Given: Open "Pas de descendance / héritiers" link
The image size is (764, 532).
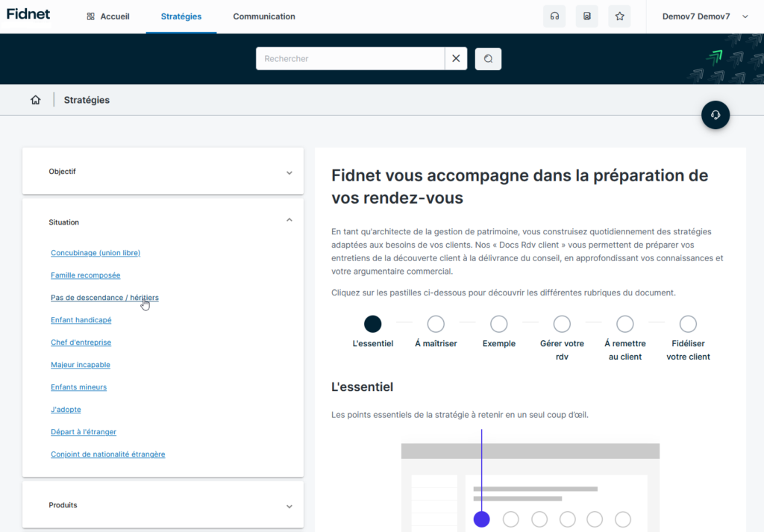Looking at the screenshot, I should pos(104,298).
